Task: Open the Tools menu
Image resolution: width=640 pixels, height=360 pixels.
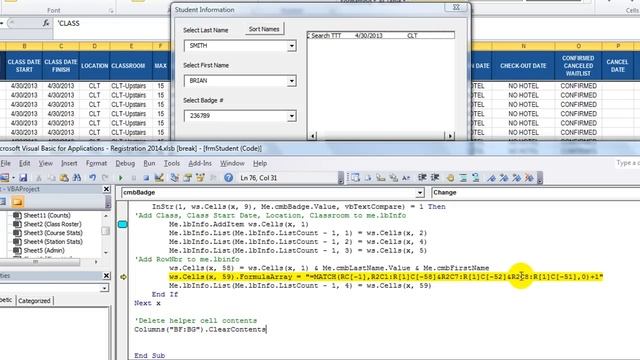Action: [x=172, y=163]
